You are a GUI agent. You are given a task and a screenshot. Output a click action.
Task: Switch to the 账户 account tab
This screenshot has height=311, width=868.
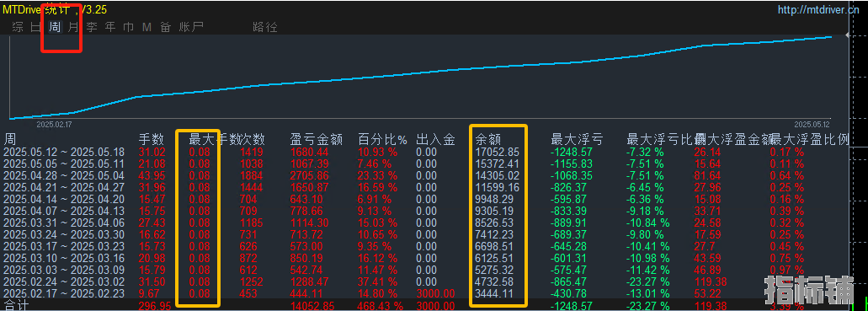point(191,27)
